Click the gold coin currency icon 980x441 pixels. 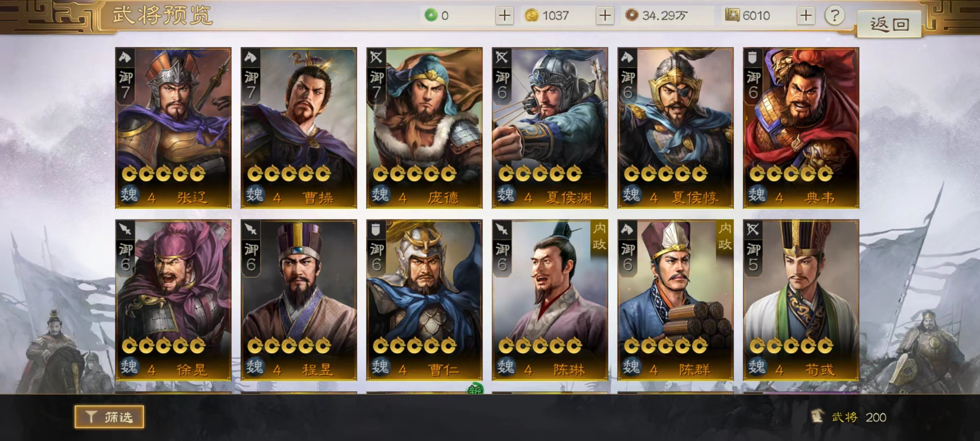pos(531,16)
